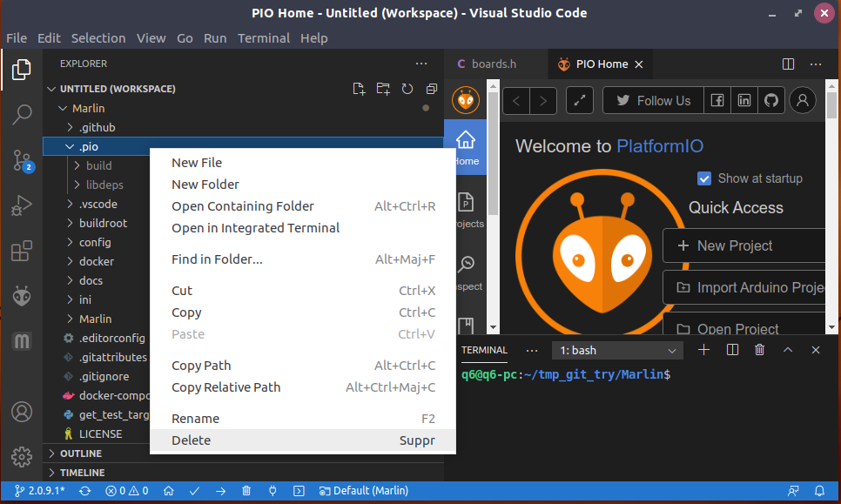Click Follow Us Twitter button

coord(653,100)
